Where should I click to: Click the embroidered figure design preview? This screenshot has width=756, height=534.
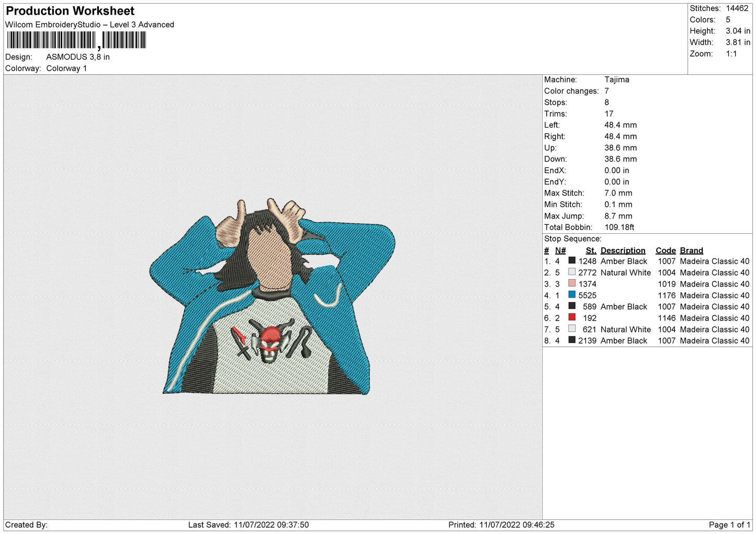272,297
